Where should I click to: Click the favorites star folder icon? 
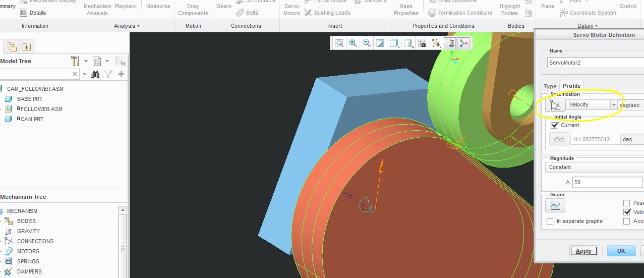point(26,47)
